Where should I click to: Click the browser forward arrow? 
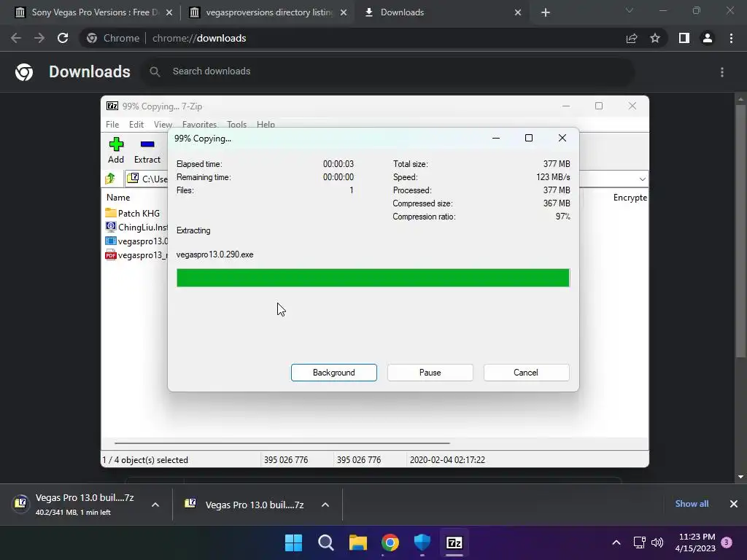[x=39, y=38]
